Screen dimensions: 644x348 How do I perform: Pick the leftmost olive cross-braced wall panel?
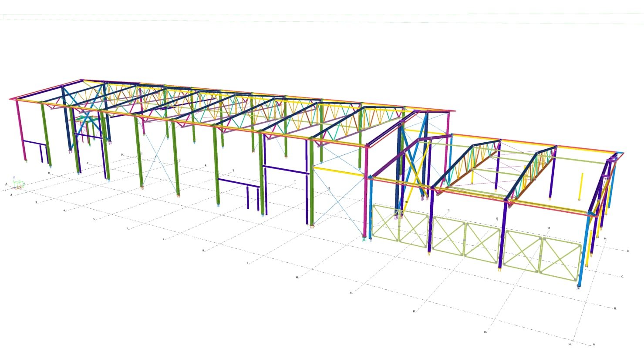[386, 224]
